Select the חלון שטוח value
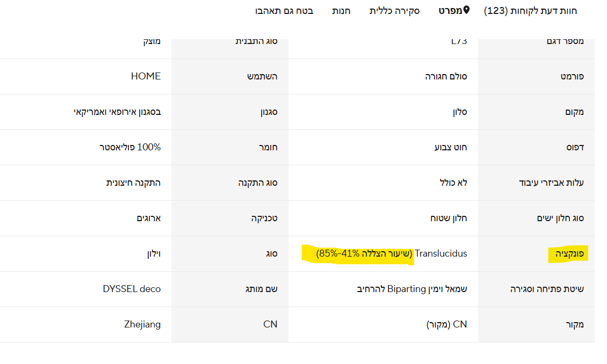The image size is (607, 364). coord(449,218)
